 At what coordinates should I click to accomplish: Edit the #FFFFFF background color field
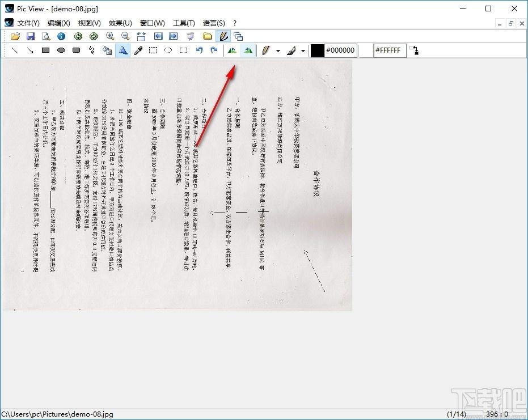tap(390, 50)
